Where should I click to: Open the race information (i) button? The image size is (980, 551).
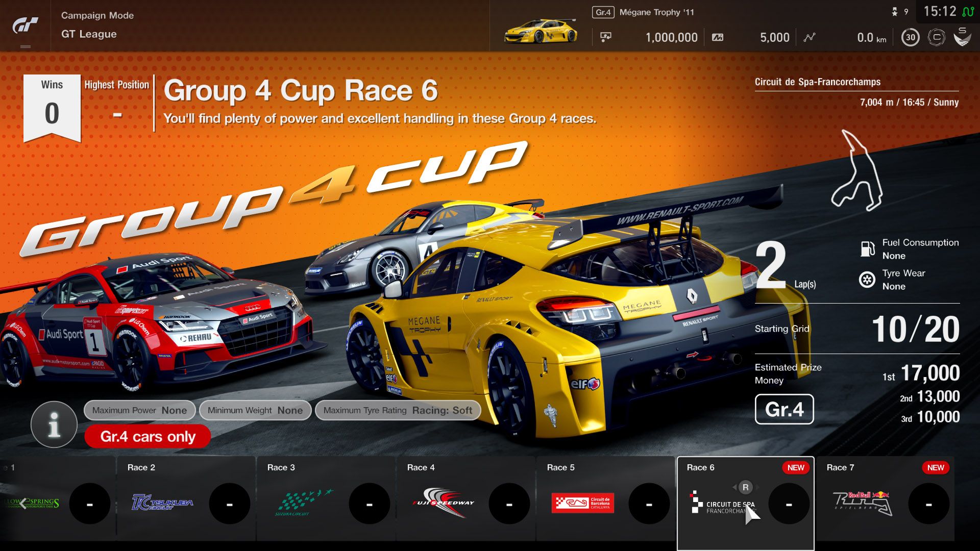pyautogui.click(x=54, y=424)
